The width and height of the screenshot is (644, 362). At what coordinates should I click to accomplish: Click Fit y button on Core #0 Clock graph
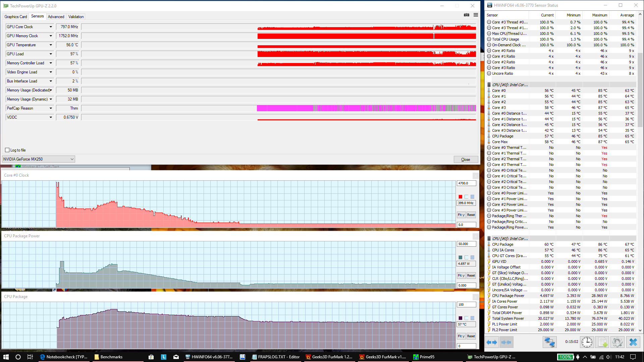461,215
